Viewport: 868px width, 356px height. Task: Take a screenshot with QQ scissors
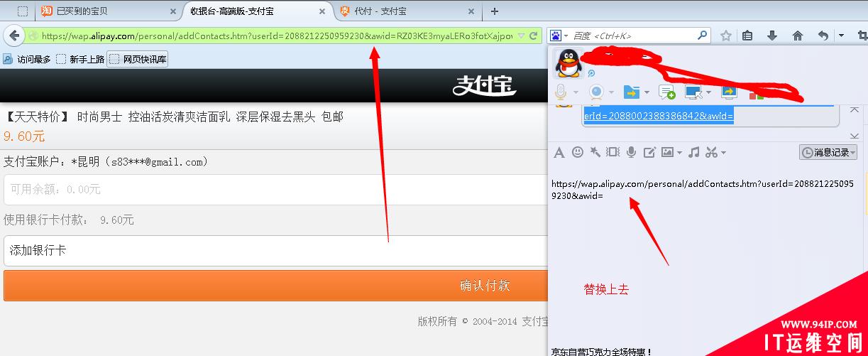pos(712,152)
